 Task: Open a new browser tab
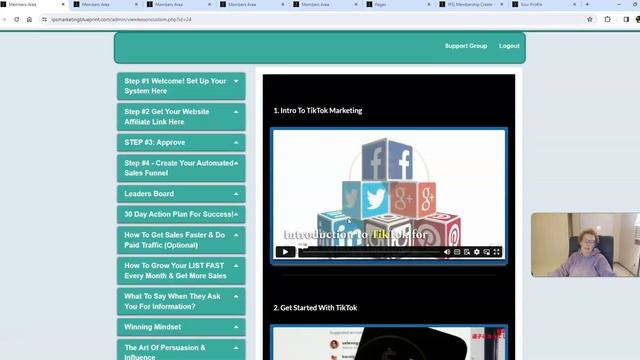pyautogui.click(x=587, y=4)
